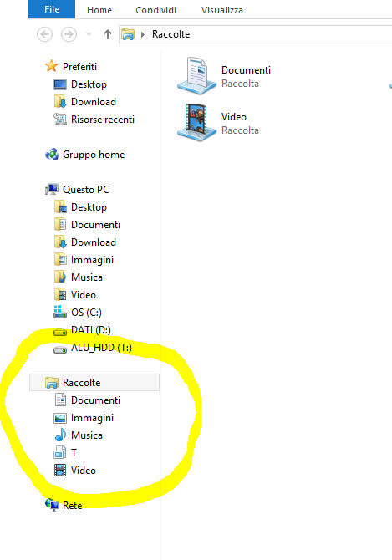Open Documenti library thumbnail in main pane
The image size is (392, 560).
pos(196,76)
